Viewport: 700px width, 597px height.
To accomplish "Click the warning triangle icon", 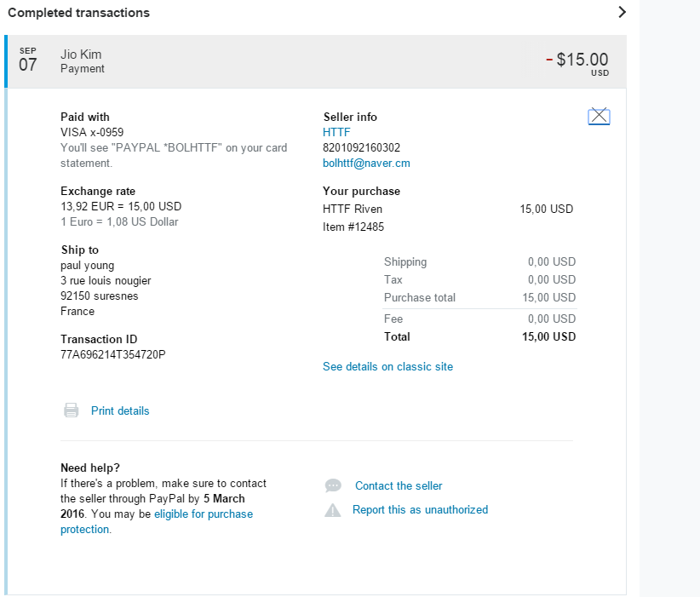I will coord(333,510).
